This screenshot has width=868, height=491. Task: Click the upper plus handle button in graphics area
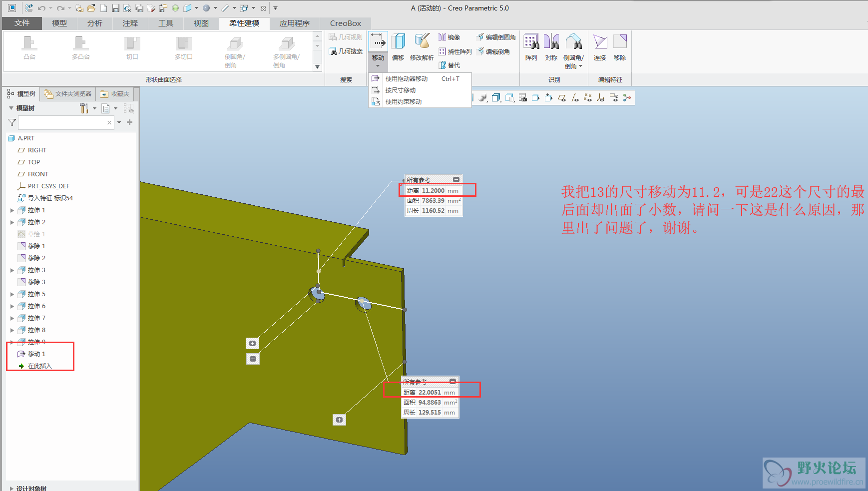click(x=252, y=343)
